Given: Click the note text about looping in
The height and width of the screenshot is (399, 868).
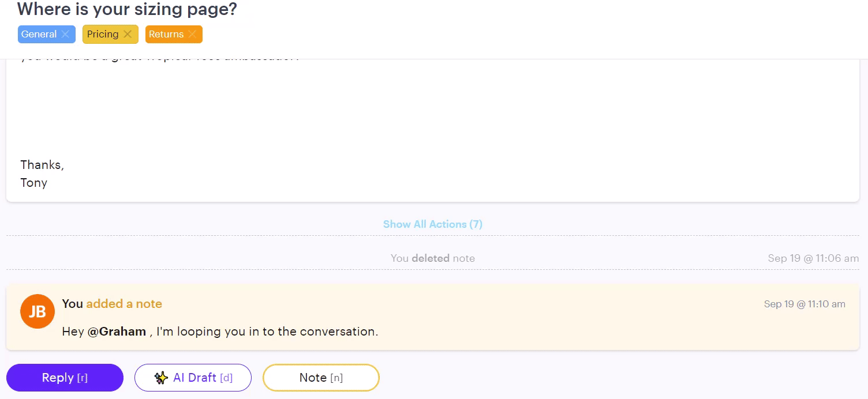Looking at the screenshot, I should pyautogui.click(x=265, y=332).
